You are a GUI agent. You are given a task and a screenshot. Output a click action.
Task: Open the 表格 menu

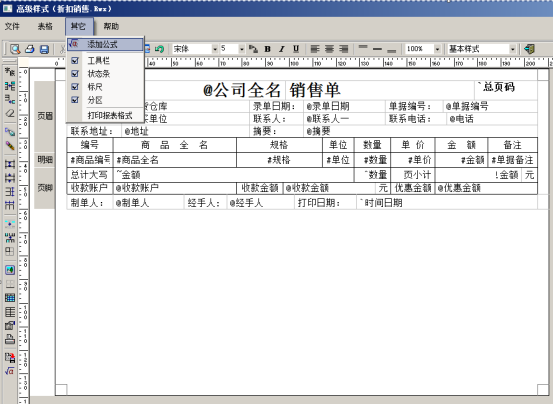point(45,27)
